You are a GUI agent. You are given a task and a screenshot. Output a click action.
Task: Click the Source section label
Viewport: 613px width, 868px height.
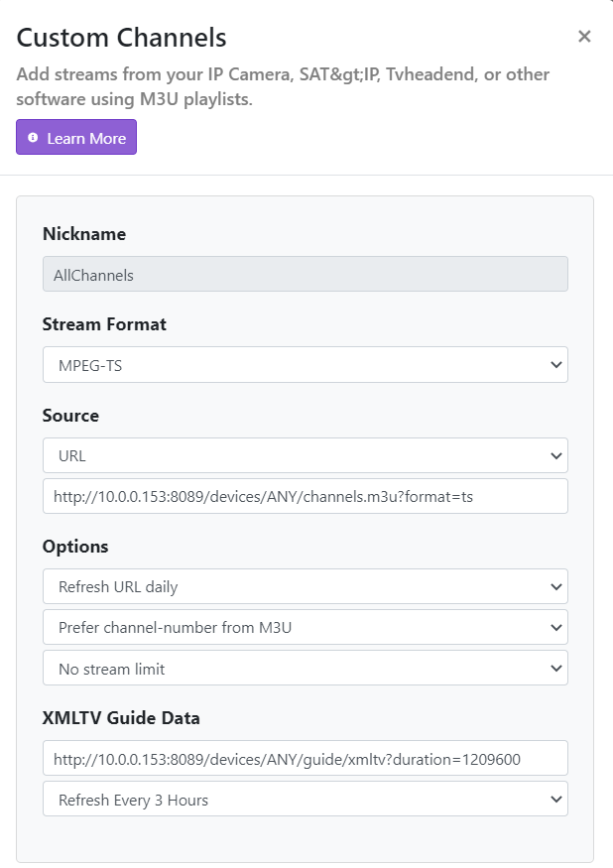click(70, 416)
